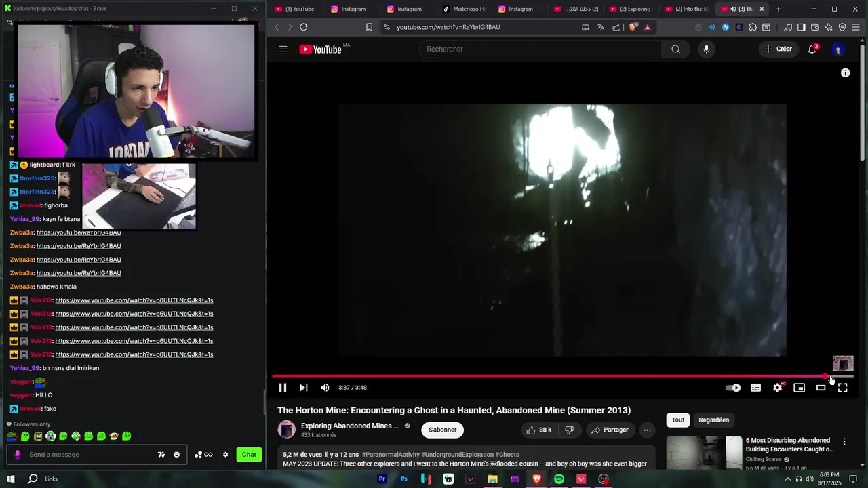Open the YouTube hamburger guide menu
Screen dimensions: 868x488
point(283,49)
